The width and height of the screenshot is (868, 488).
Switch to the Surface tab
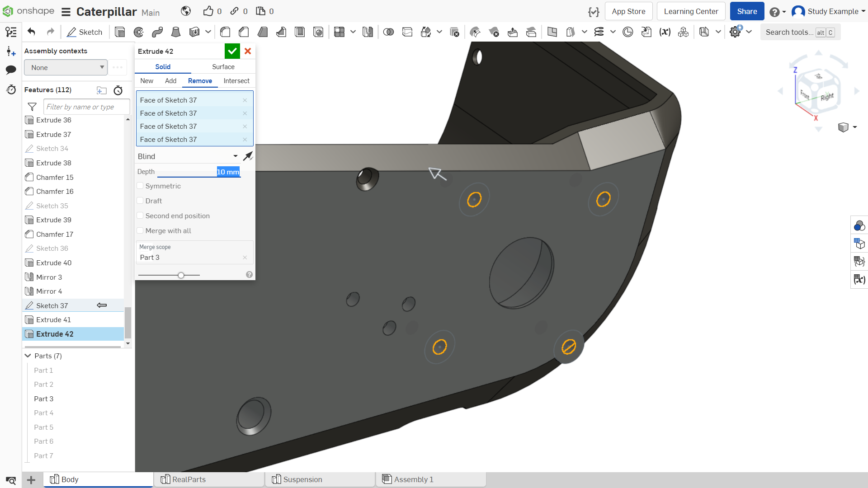pyautogui.click(x=223, y=67)
